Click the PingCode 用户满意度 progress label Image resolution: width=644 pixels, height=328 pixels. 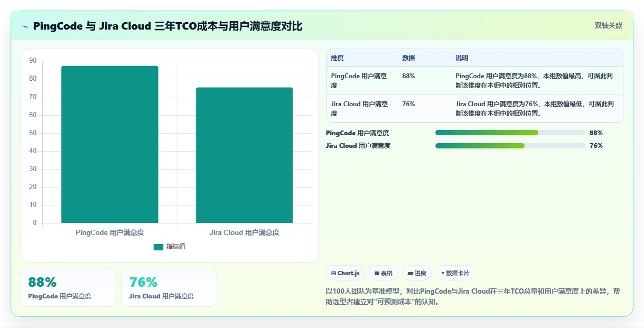pos(357,133)
